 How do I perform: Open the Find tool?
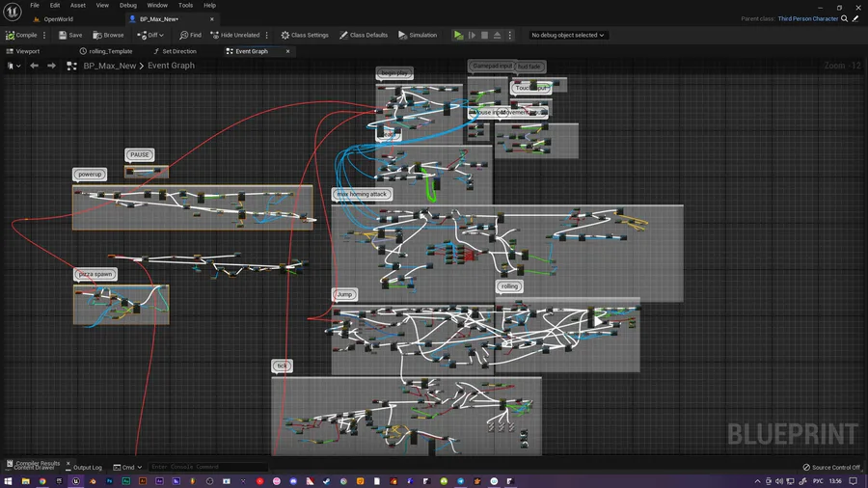tap(190, 35)
